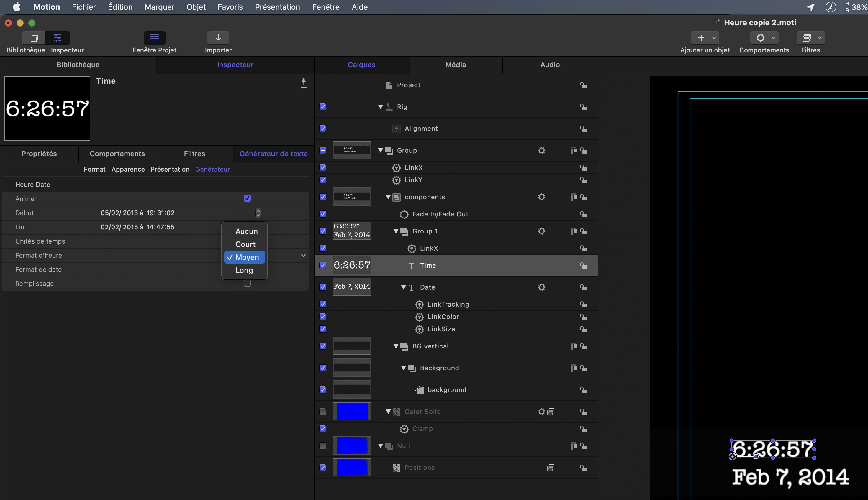Click the blue Positions layer thumbnail
The image size is (868, 500).
coord(351,467)
